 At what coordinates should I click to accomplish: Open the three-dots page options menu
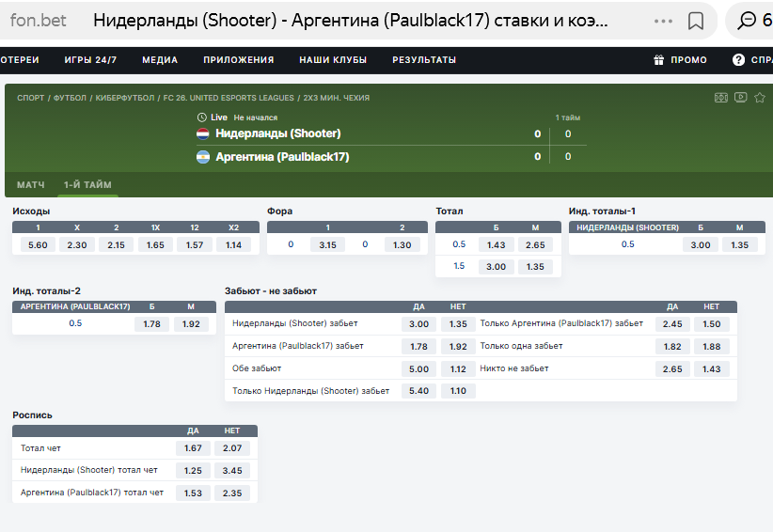click(x=663, y=21)
